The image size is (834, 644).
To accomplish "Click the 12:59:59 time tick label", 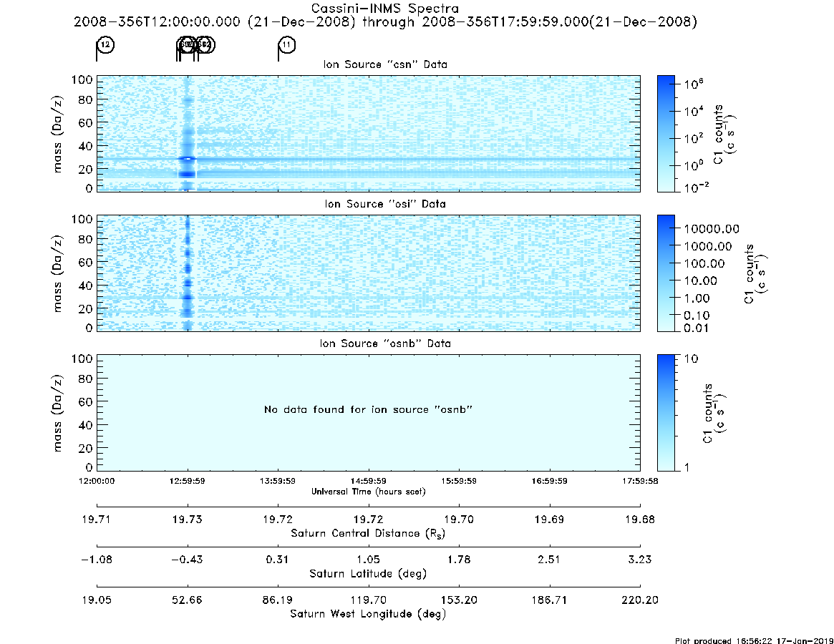I will (188, 481).
